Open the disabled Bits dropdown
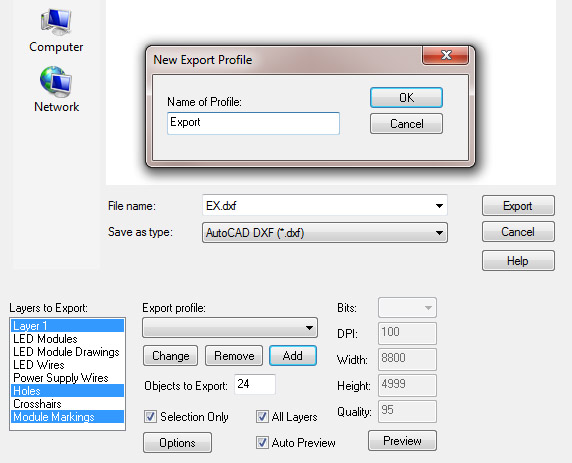This screenshot has width=572, height=463. point(407,308)
